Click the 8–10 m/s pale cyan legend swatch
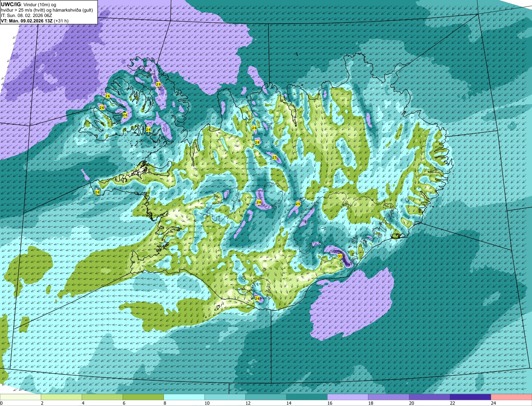The width and height of the screenshot is (532, 406). [x=184, y=397]
